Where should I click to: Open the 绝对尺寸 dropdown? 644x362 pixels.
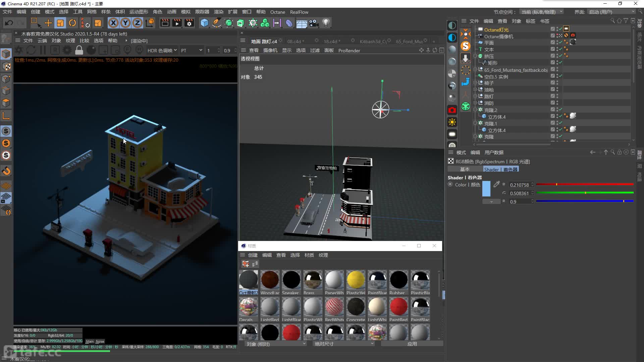click(x=344, y=344)
